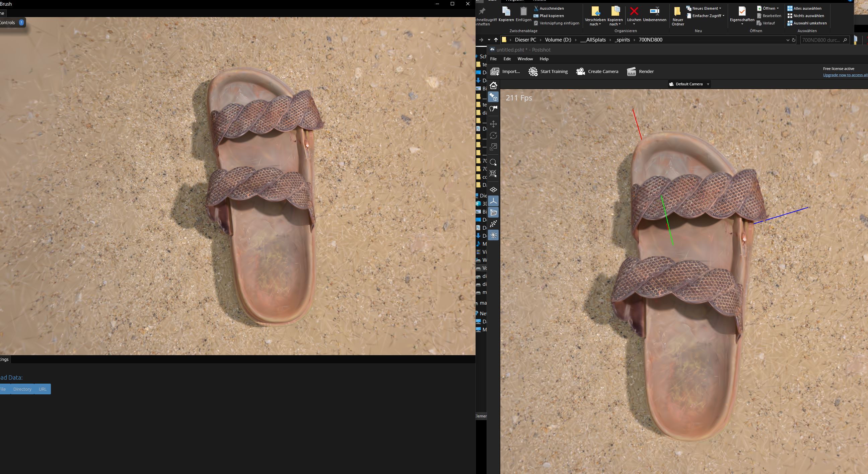Toggle the axis gizmo display
The image size is (868, 474).
point(493,201)
